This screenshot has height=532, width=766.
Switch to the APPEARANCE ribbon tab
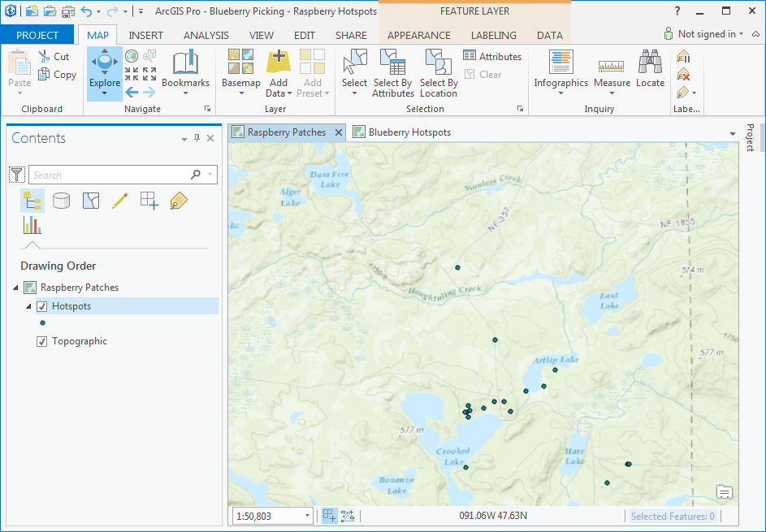pos(419,35)
